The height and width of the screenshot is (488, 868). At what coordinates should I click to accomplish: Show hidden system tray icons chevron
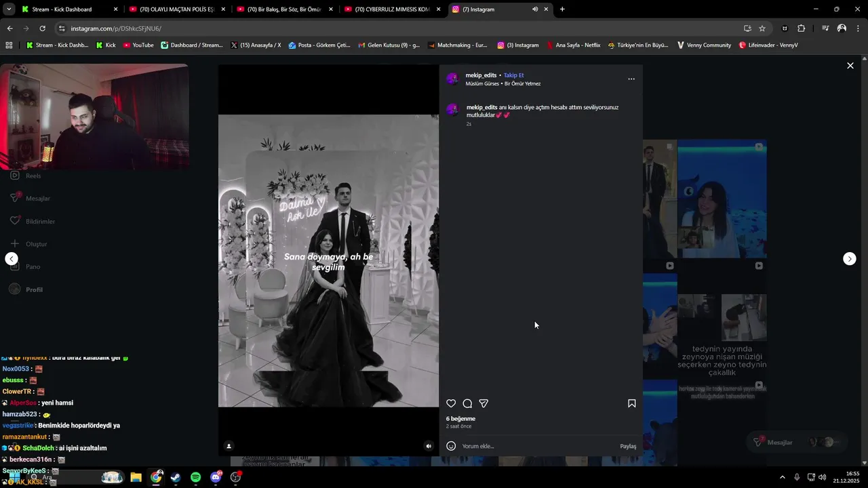[783, 477]
